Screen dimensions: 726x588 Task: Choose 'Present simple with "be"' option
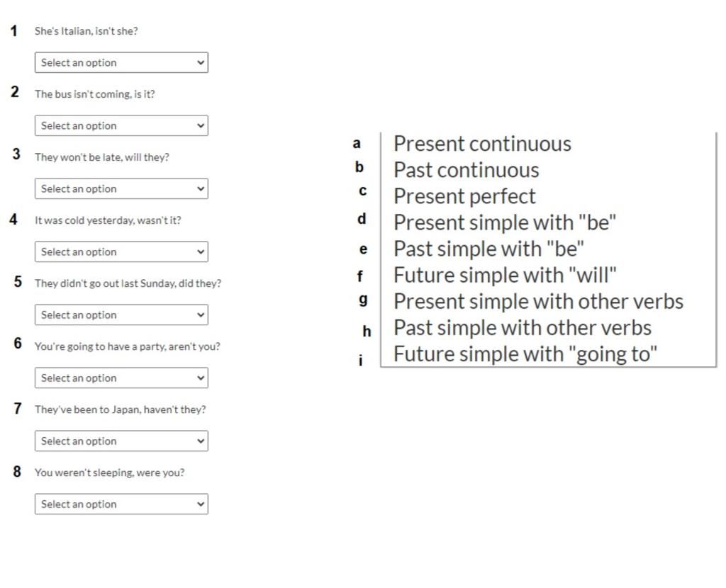coord(505,222)
